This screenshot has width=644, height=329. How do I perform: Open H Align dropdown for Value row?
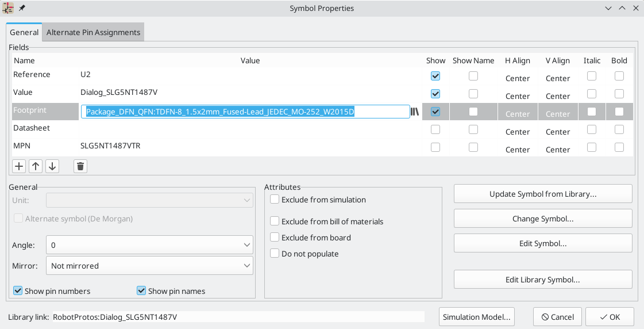[517, 96]
